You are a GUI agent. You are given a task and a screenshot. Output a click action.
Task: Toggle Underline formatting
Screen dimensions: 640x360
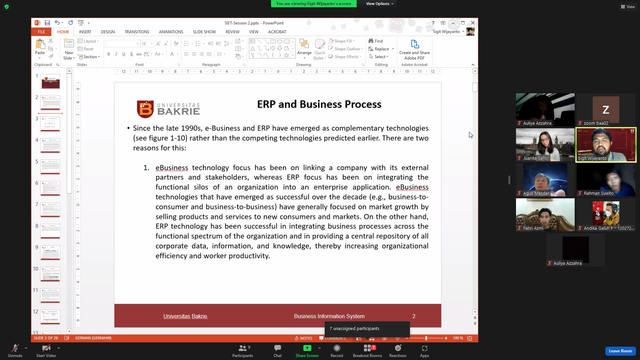pos(124,54)
